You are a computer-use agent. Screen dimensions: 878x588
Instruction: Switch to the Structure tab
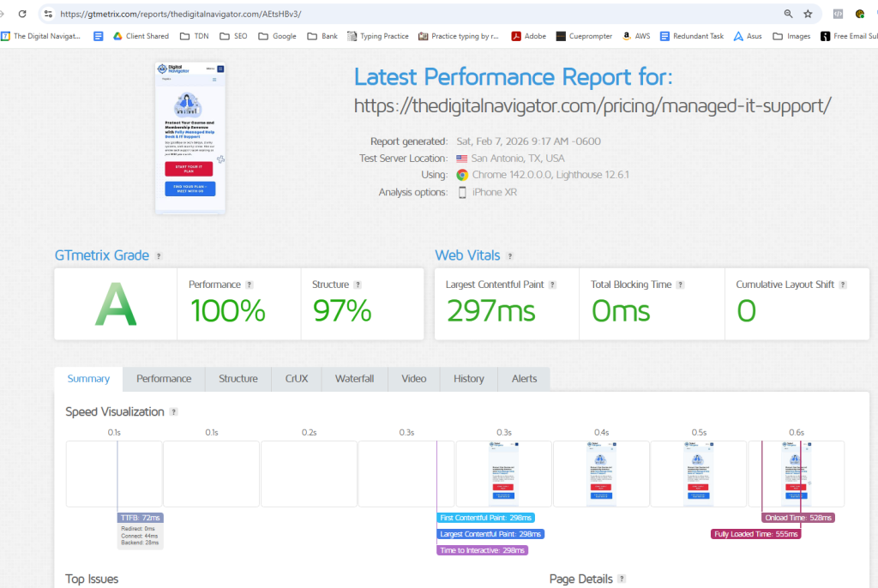point(238,379)
